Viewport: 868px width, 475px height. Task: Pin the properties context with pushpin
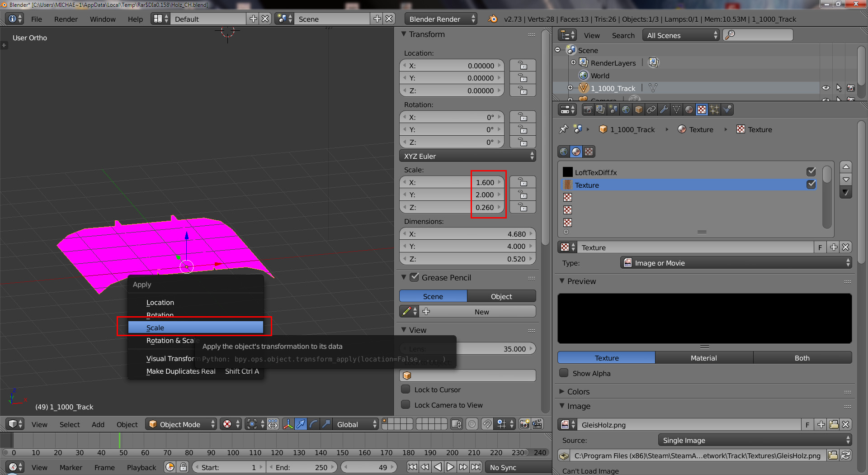click(563, 129)
